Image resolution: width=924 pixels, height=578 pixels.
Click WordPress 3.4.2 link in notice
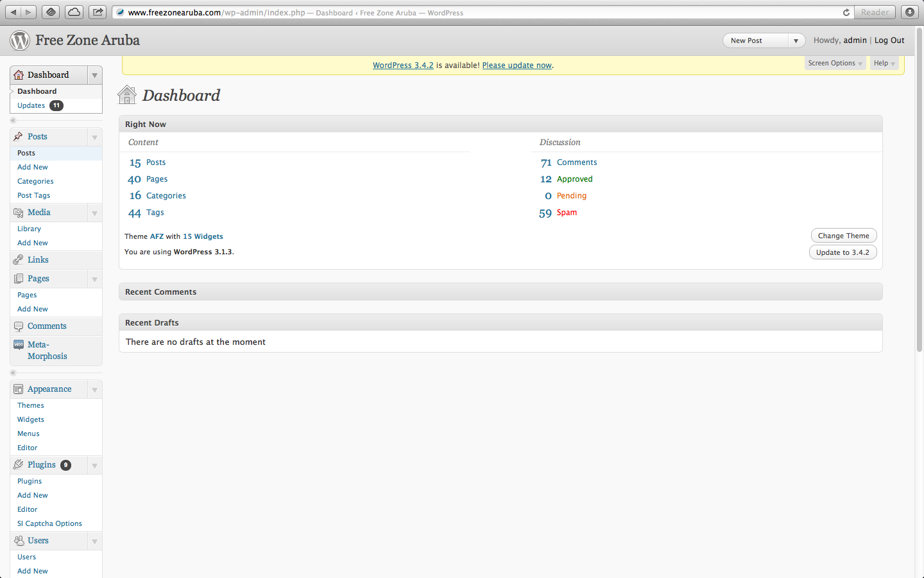[x=403, y=66]
